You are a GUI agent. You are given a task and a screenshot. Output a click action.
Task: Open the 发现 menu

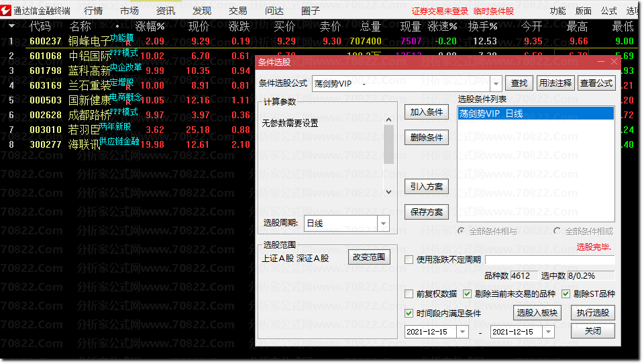tap(202, 11)
